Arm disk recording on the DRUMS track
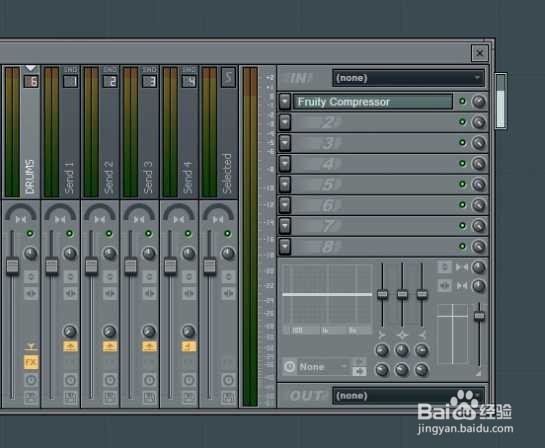This screenshot has width=545, height=448. 31,397
